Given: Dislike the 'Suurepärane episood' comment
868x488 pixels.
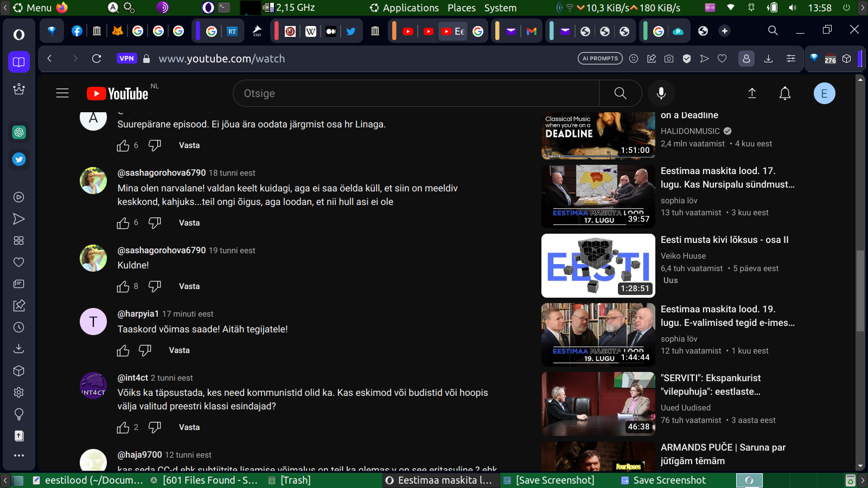Looking at the screenshot, I should pos(155,145).
